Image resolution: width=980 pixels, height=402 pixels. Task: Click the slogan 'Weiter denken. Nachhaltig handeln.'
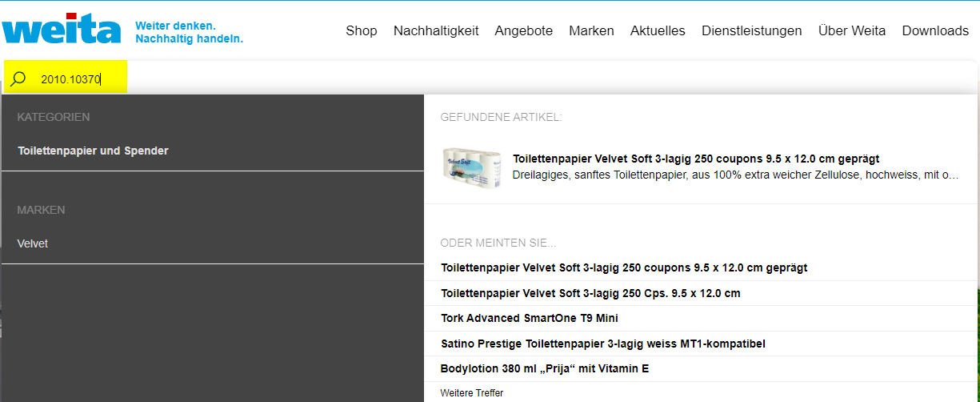pyautogui.click(x=190, y=32)
